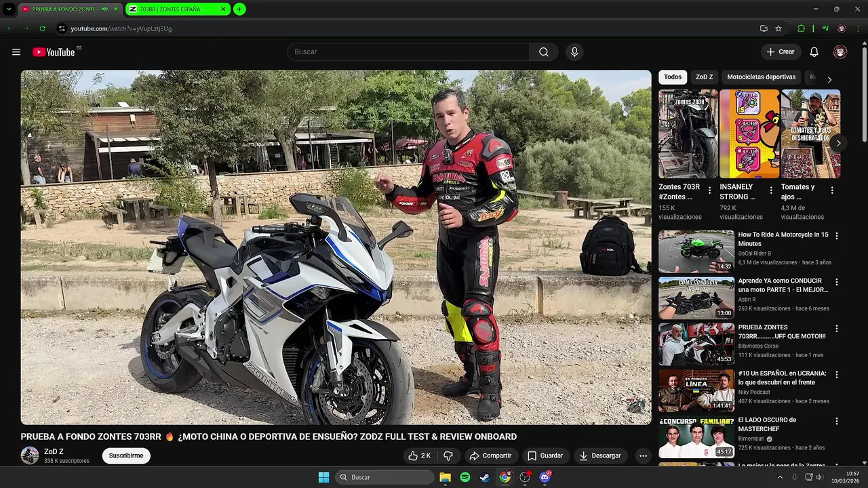
Task: Like the video with thumbs up
Action: pyautogui.click(x=419, y=455)
